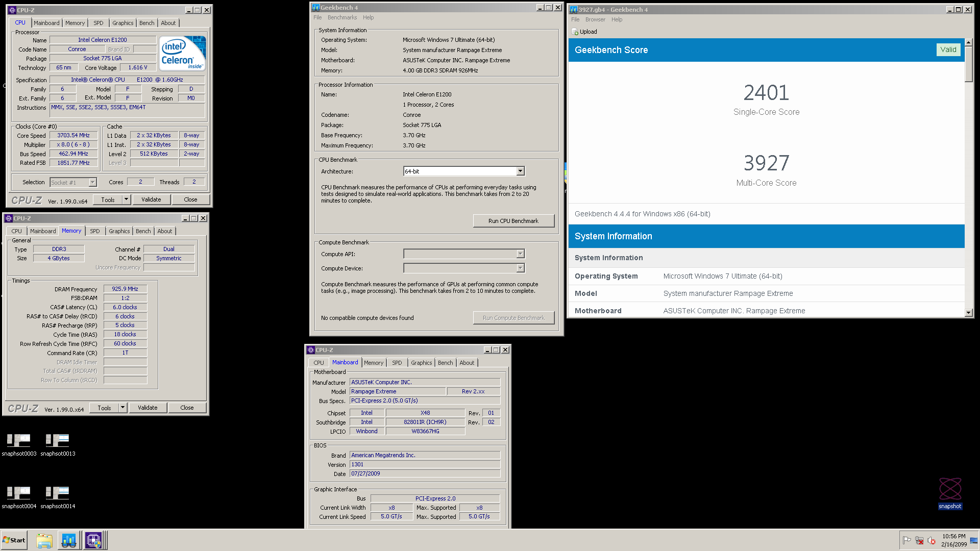Click the Geekbench taskbar icon
980x551 pixels.
pos(69,540)
